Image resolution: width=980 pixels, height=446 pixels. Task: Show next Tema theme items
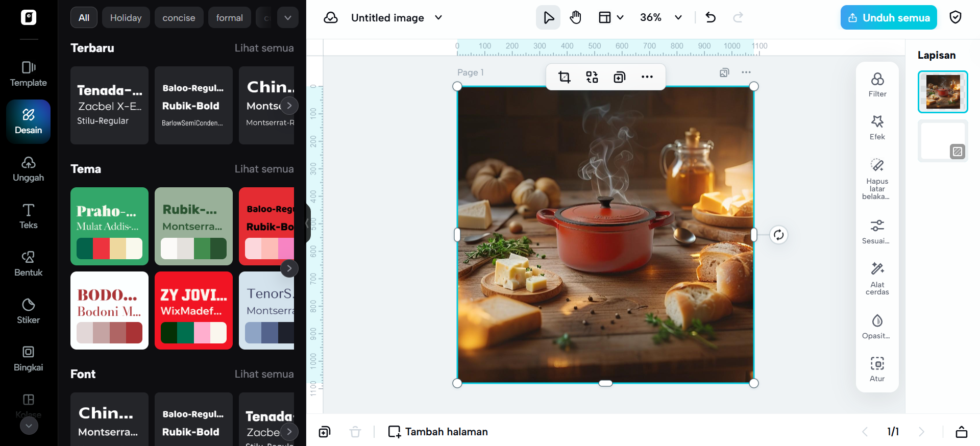289,268
